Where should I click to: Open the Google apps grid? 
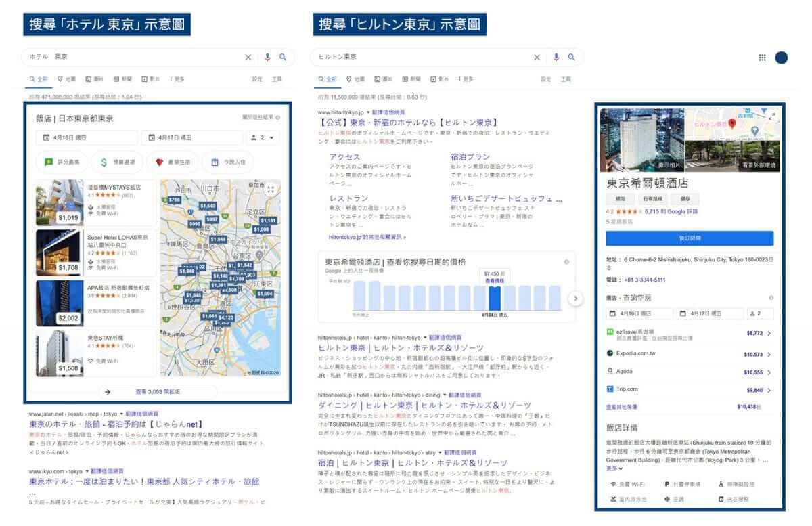click(x=763, y=58)
